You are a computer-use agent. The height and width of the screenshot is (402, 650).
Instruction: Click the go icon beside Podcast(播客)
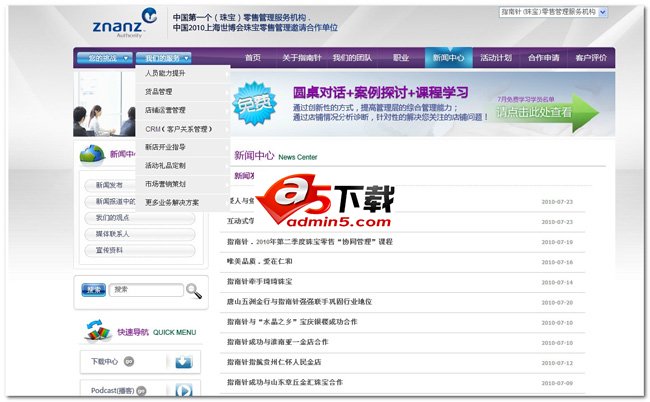point(141,390)
